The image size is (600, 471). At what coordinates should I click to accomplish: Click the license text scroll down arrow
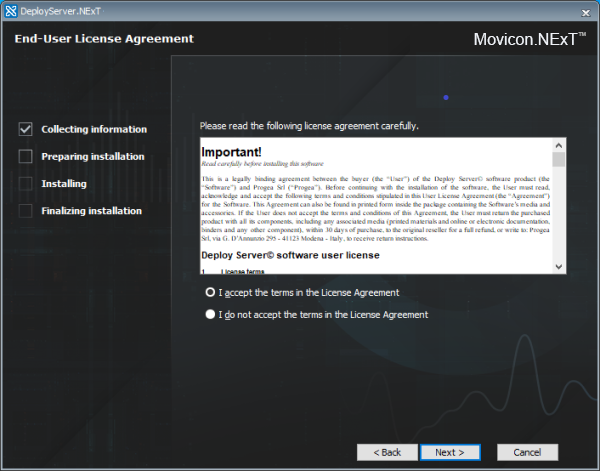[559, 267]
